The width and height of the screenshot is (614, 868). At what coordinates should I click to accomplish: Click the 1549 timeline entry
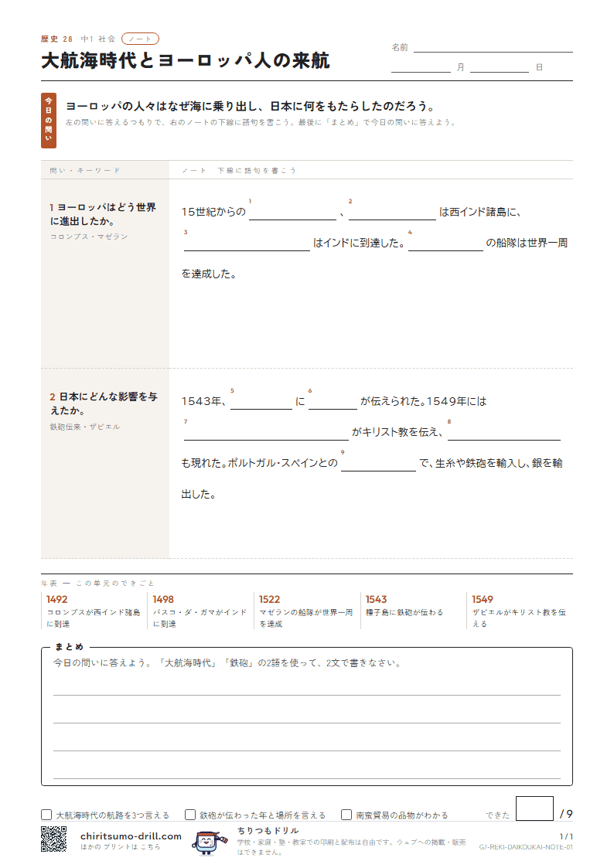click(x=519, y=611)
